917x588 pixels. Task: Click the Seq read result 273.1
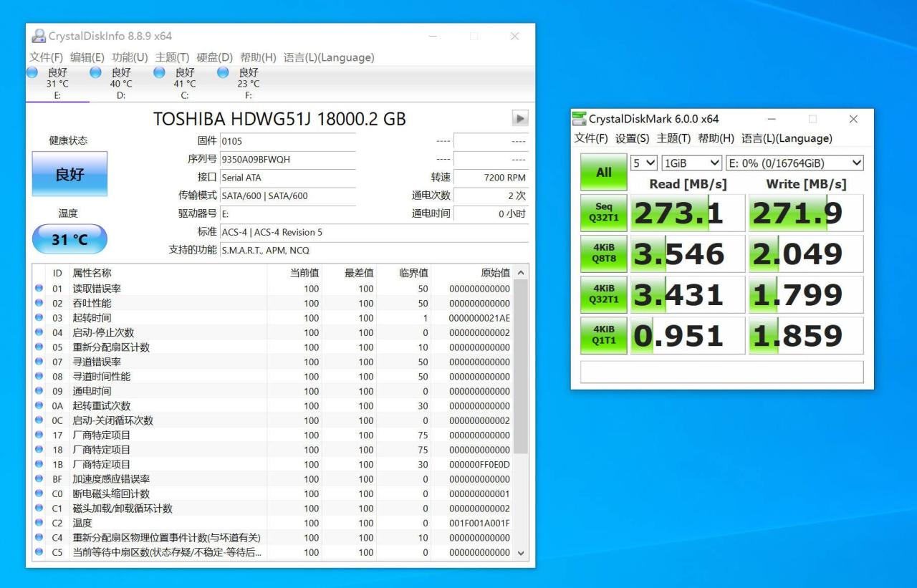point(687,213)
